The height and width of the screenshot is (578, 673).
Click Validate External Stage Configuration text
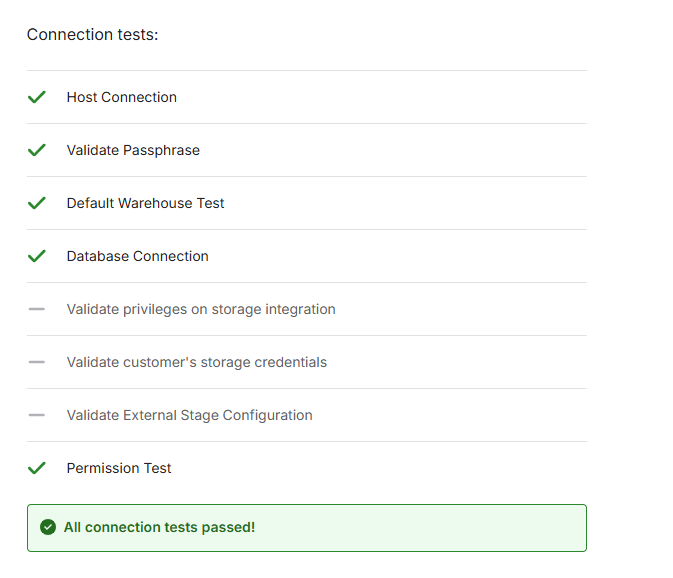point(189,415)
